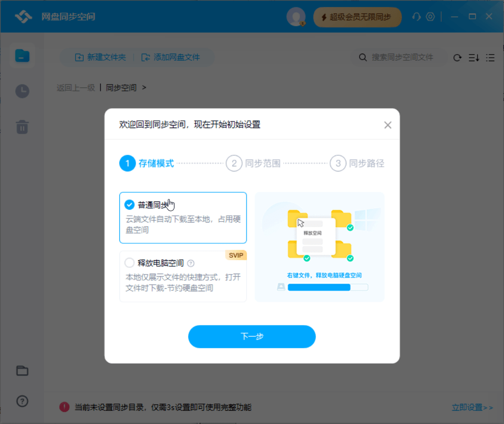Click step 3 同步路径 in wizard
Viewport: 504px width, 424px height.
[x=357, y=163]
